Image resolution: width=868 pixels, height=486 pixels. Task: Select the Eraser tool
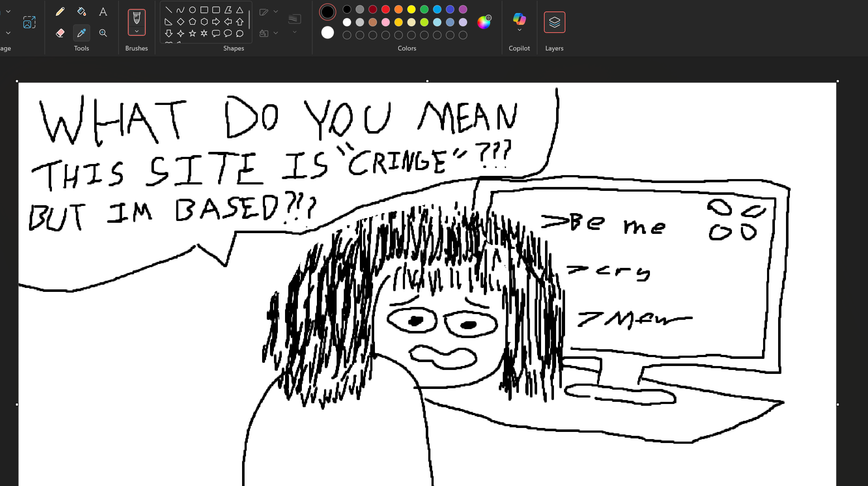tap(60, 33)
